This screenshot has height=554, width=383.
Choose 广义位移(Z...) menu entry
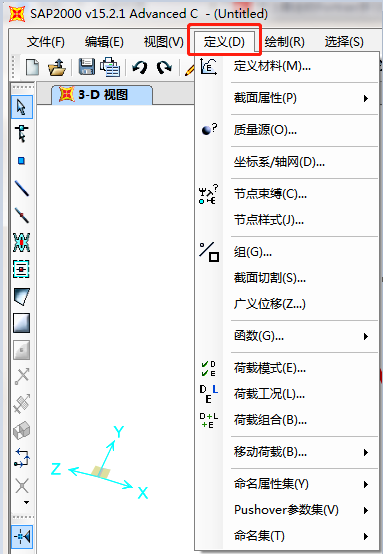pos(287,304)
